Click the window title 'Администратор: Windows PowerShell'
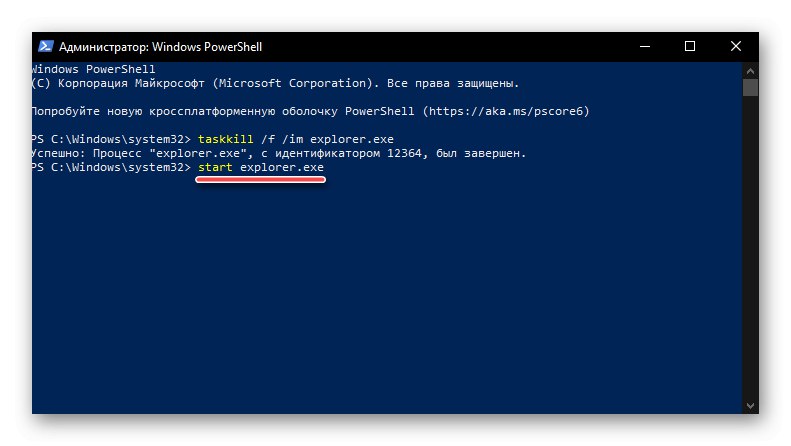The height and width of the screenshot is (446, 791). [x=160, y=47]
